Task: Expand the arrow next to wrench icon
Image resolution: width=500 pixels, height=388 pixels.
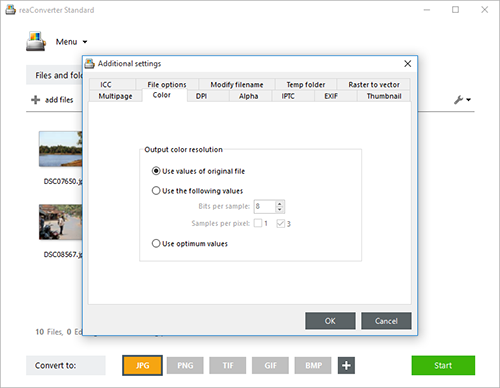Action: point(469,100)
